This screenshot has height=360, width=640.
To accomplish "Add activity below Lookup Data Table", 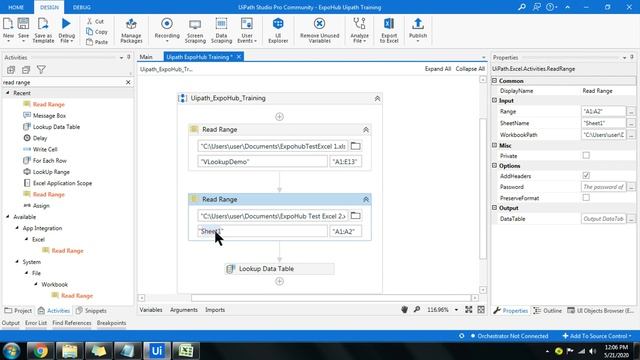I will pos(279,281).
